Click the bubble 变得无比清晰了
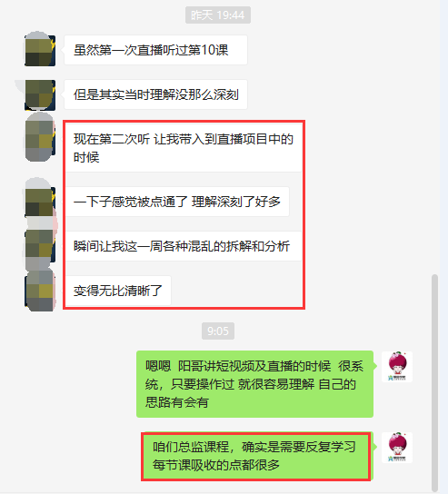 [x=117, y=291]
